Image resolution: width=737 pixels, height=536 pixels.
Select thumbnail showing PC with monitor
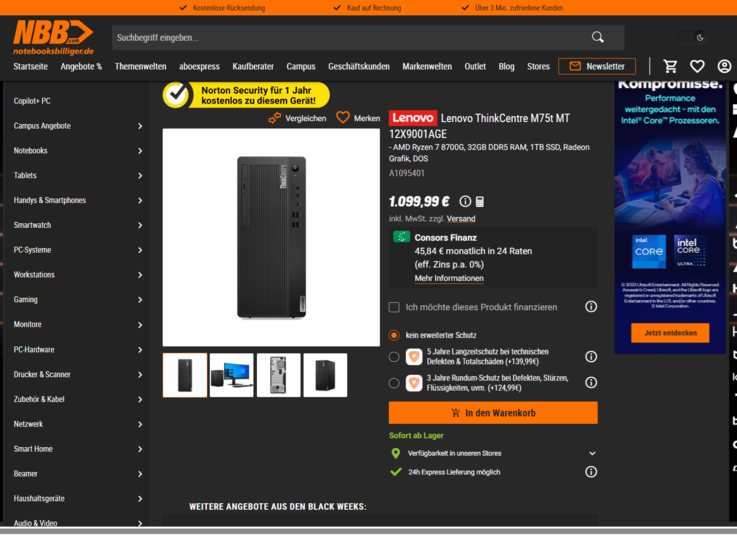(x=231, y=375)
